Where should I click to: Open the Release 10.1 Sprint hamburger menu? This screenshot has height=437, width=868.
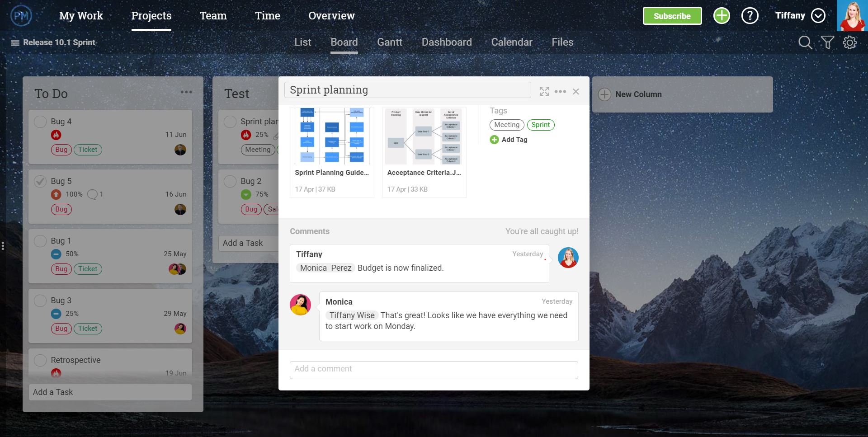point(14,42)
